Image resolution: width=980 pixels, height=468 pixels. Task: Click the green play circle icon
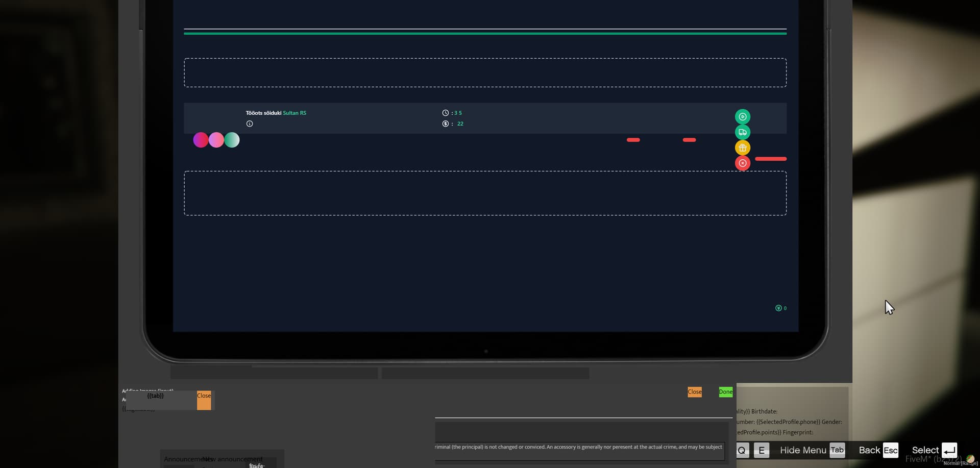pos(742,117)
